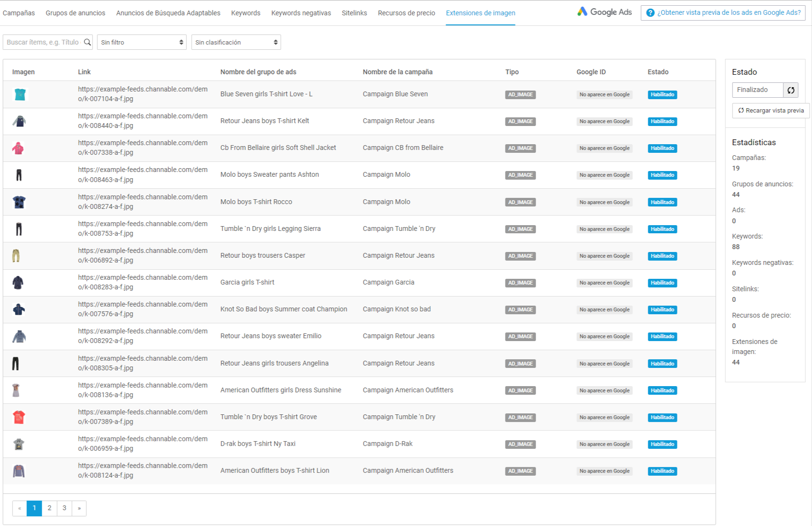Open the T-shirt Lion thumbnail
The height and width of the screenshot is (526, 812).
coord(19,471)
